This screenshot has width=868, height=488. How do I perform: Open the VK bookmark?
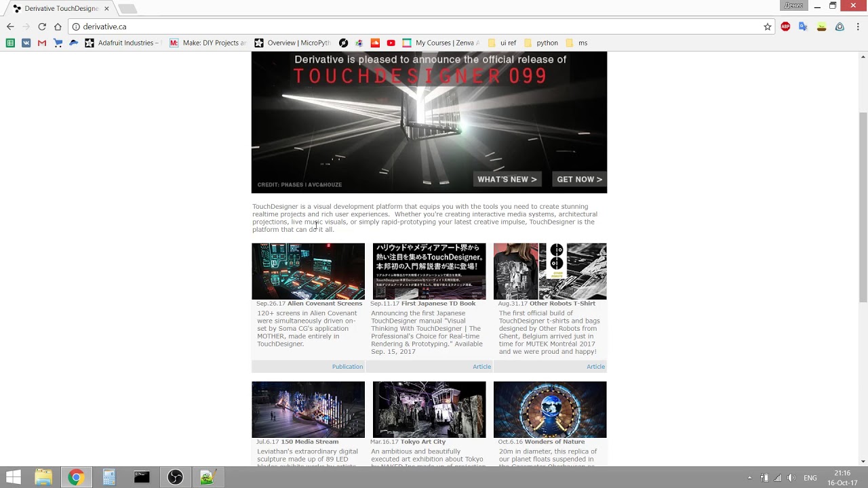[26, 43]
